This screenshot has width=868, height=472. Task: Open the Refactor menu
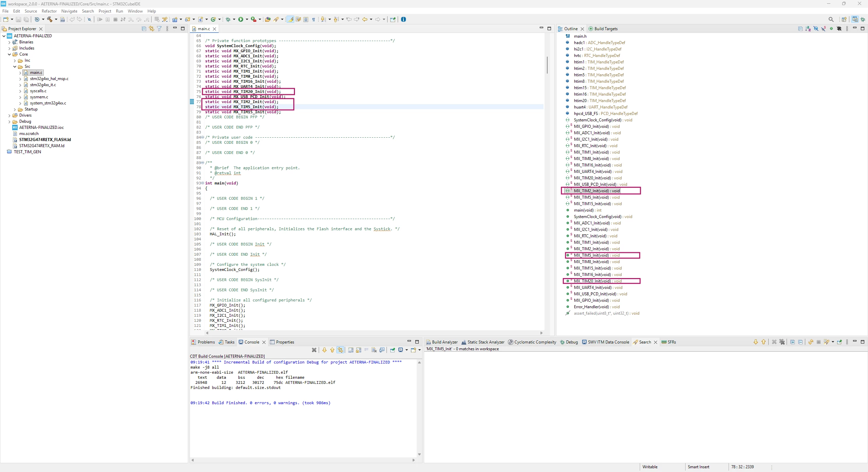(x=49, y=11)
